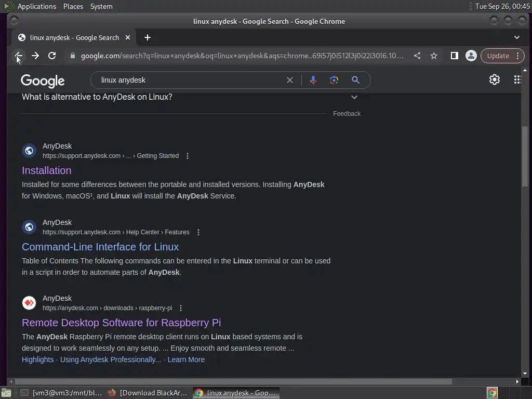Open the System menu
Image resolution: width=532 pixels, height=399 pixels.
101,6
